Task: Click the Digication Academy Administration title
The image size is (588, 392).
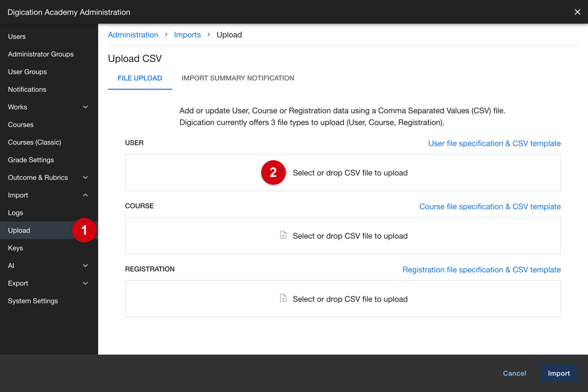Action: (x=69, y=12)
